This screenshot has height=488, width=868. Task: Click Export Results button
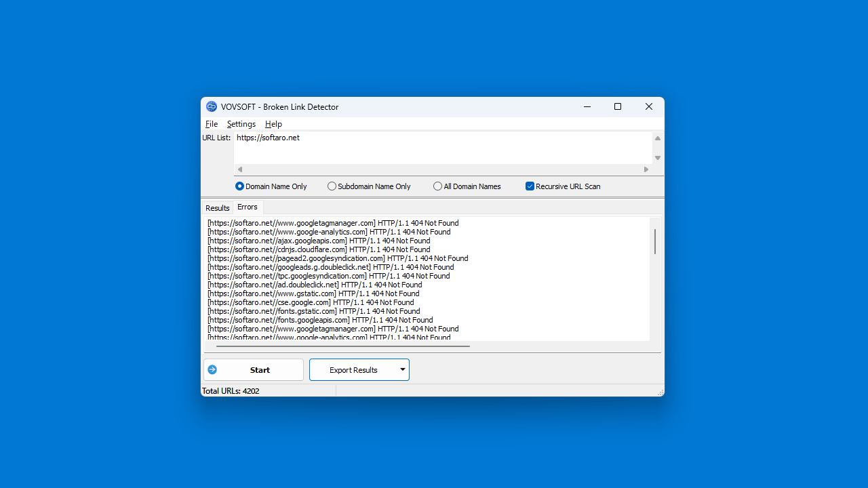(x=353, y=369)
